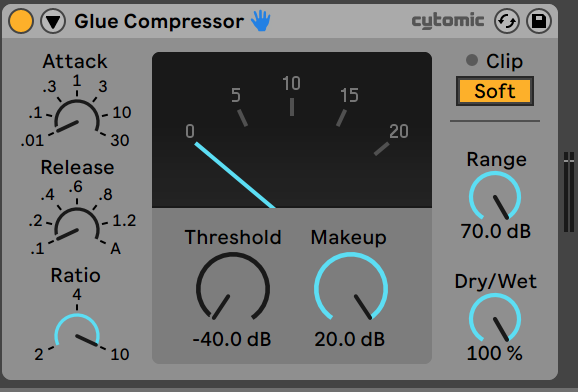Click the Makeup gain knob
The width and height of the screenshot is (578, 392).
pyautogui.click(x=351, y=288)
